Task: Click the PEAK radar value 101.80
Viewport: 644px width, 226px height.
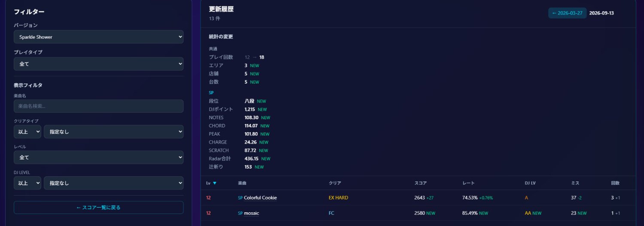Action: (x=252, y=134)
